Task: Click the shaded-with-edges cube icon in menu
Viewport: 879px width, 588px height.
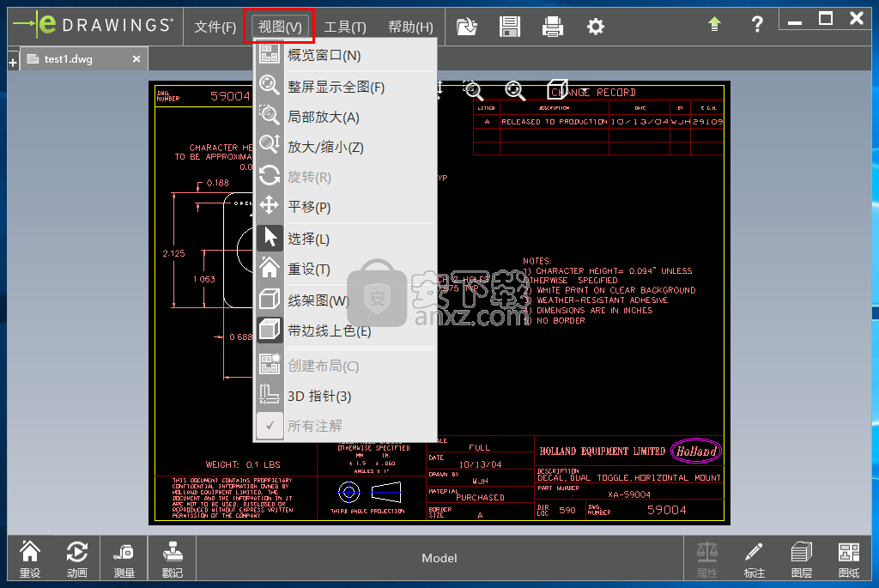Action: point(270,329)
